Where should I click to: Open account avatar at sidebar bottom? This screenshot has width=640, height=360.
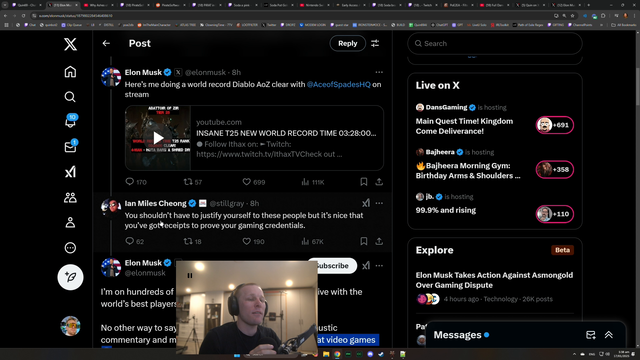click(70, 326)
